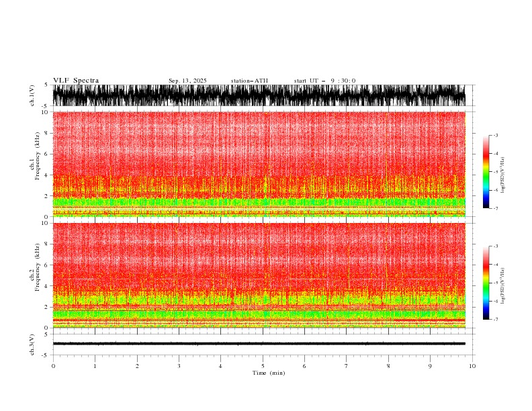Click time axis tick label "0"

click(x=53, y=366)
